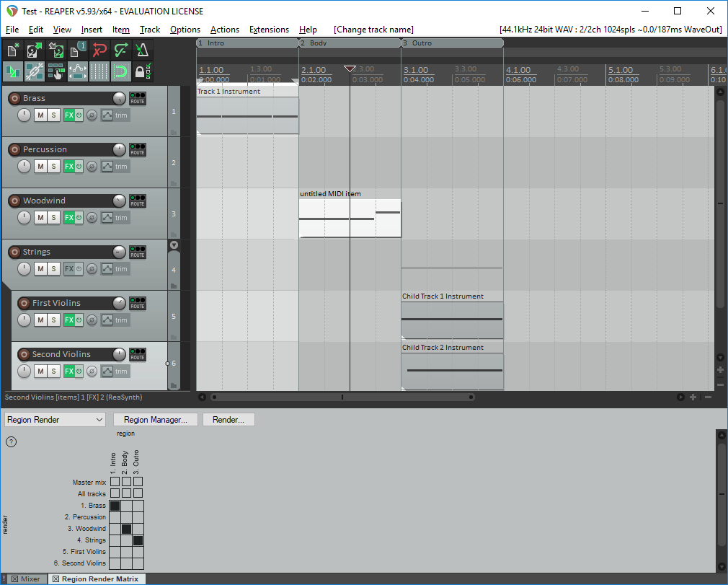728x585 pixels.
Task: Open the Extensions menu
Action: tap(269, 30)
